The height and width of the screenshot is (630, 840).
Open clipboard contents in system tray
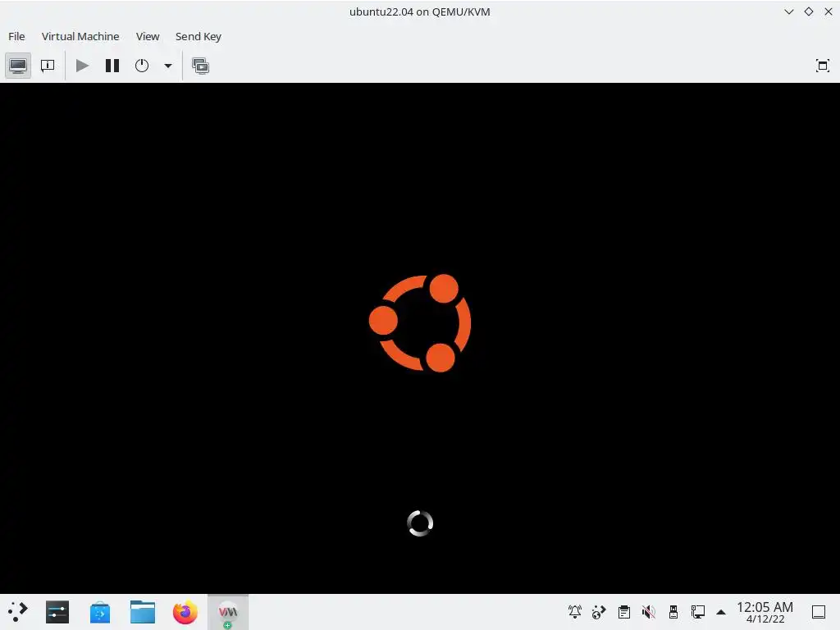tap(623, 611)
